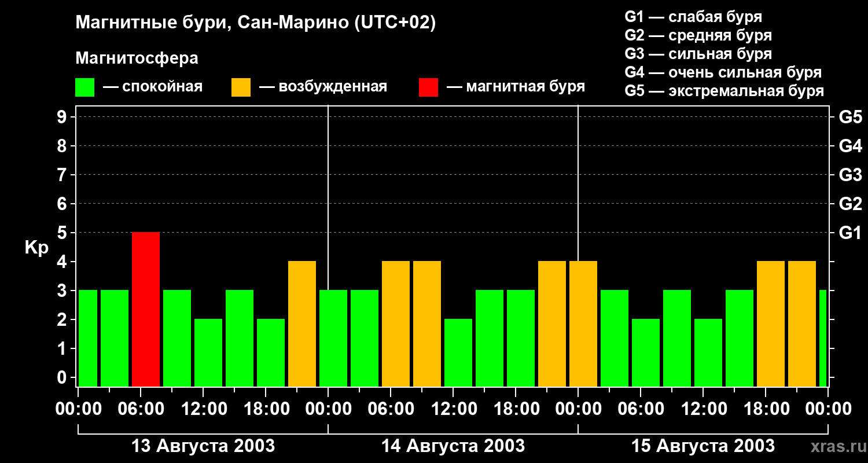868x463 pixels.
Task: Select the 14 August 21:00–00:00 orange bar
Action: pyautogui.click(x=552, y=324)
